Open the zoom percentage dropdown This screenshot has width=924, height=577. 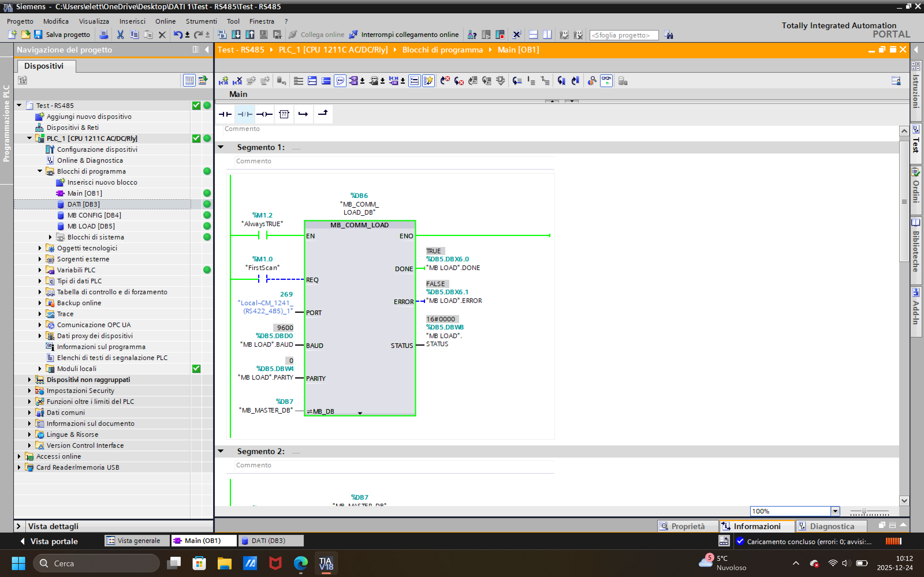(835, 511)
